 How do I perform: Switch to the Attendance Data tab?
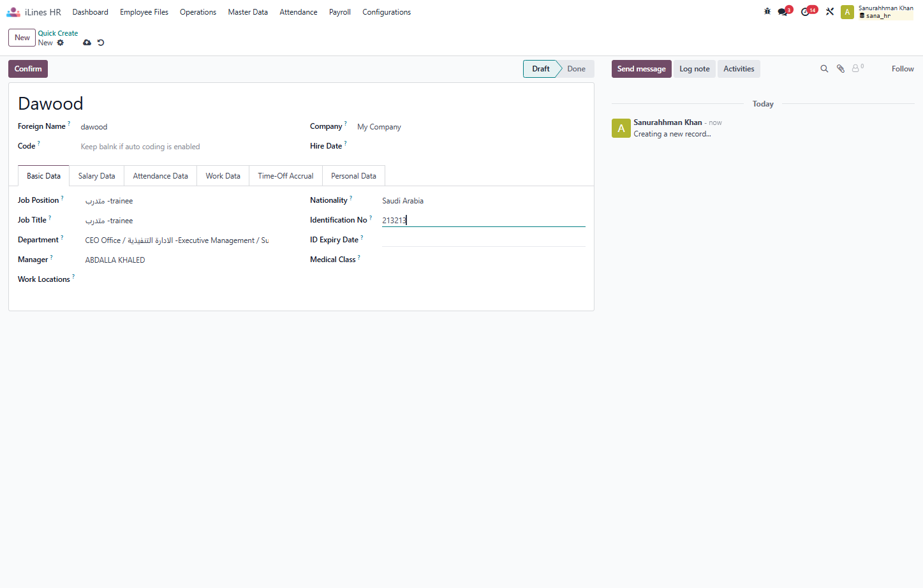click(161, 176)
